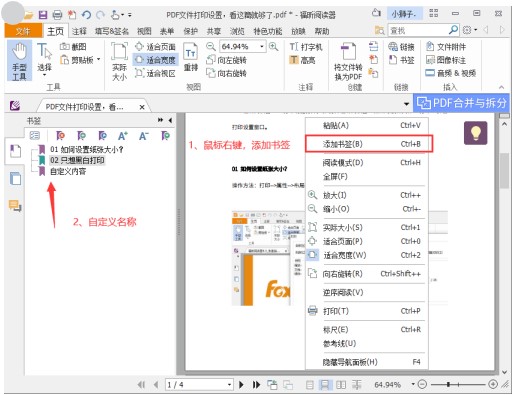This screenshot has width=513, height=395.
Task: Click Fit Visible (适合视区)
Action: tap(155, 73)
